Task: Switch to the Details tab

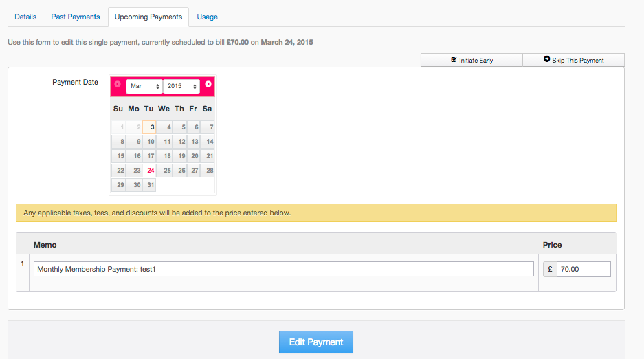Action: click(25, 17)
